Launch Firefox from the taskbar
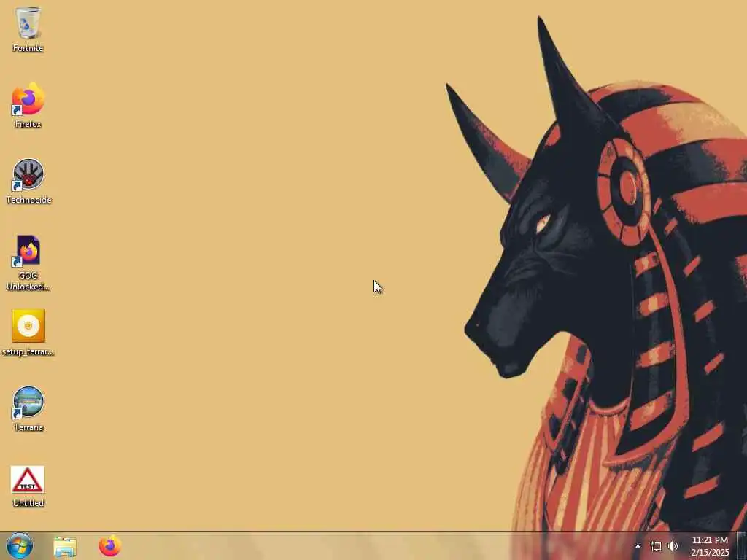 110,545
